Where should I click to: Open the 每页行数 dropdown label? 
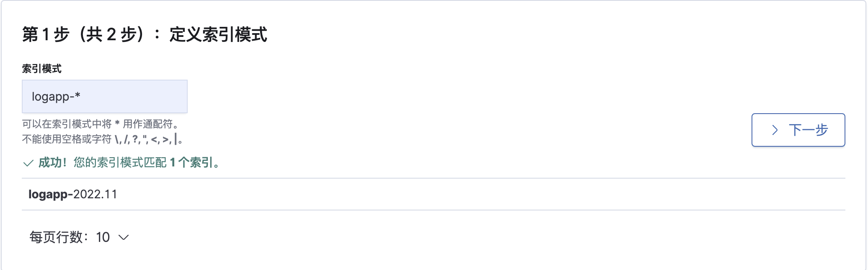[56, 237]
